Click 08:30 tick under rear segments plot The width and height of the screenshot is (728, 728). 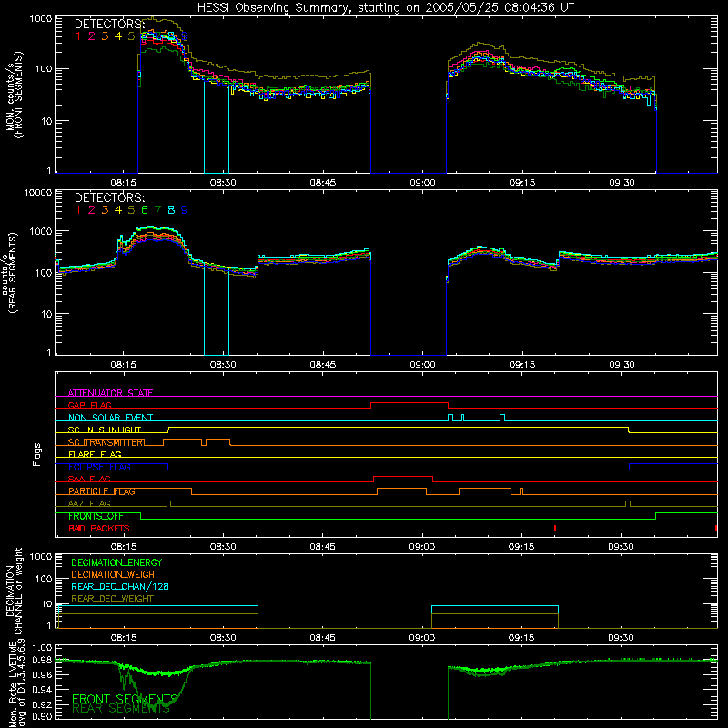(x=223, y=365)
